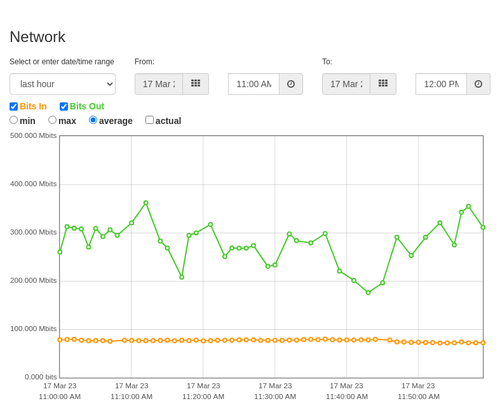Enable the actual checkbox
This screenshot has height=403, width=500.
149,120
